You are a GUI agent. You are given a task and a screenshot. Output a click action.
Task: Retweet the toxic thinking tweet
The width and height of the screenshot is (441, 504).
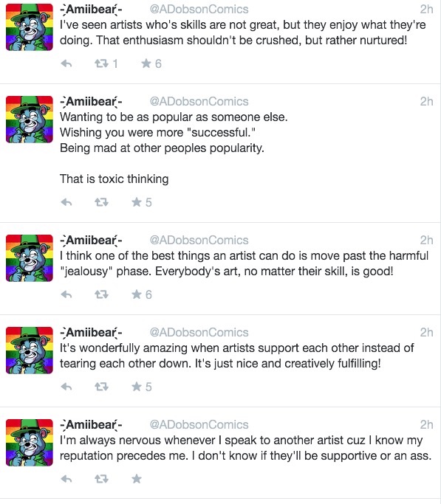point(101,202)
